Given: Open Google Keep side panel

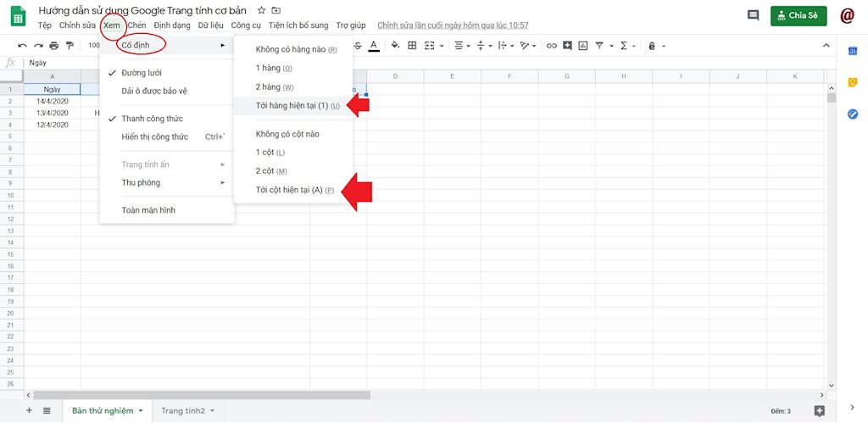Looking at the screenshot, I should [853, 82].
